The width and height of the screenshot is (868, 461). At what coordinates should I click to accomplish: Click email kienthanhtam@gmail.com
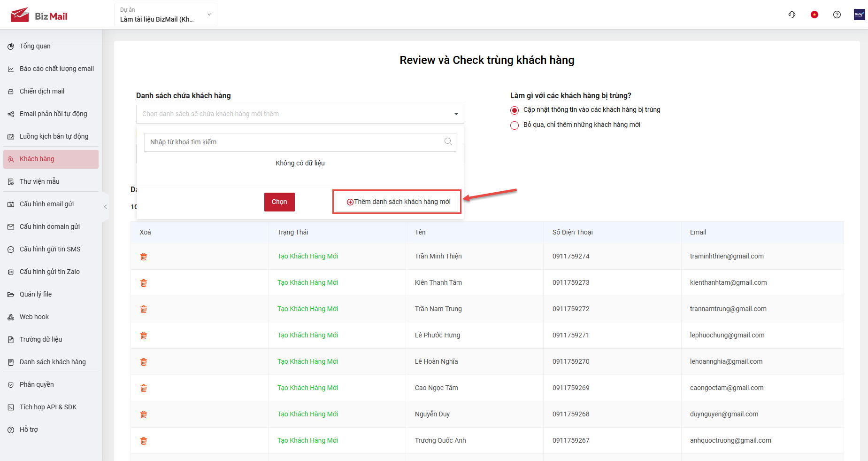click(728, 282)
